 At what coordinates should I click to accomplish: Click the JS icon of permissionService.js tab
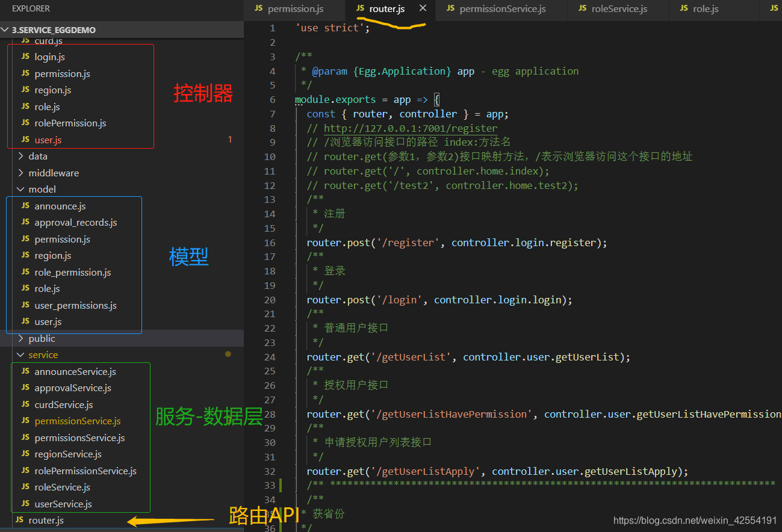pos(450,8)
